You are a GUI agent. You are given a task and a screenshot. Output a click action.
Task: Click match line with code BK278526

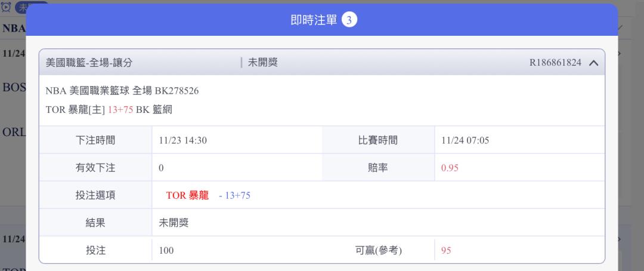(122, 91)
